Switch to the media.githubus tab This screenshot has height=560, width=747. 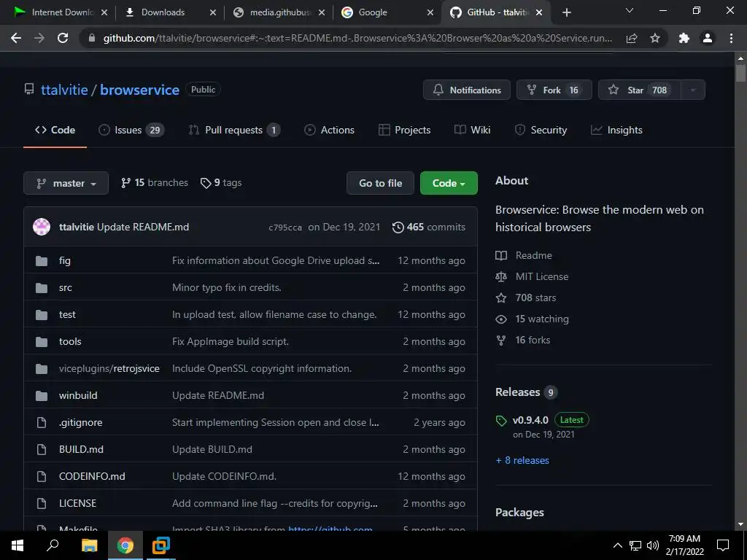coord(279,12)
